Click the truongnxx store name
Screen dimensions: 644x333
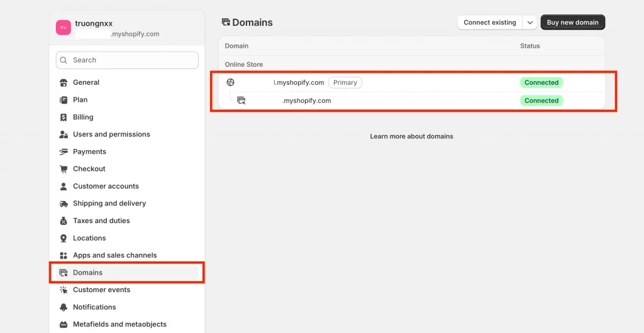94,24
